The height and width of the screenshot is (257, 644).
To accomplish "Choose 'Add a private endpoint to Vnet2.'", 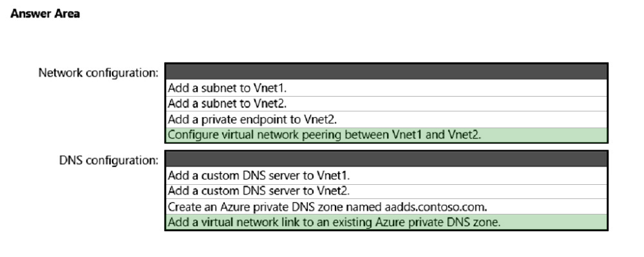I will click(x=386, y=119).
